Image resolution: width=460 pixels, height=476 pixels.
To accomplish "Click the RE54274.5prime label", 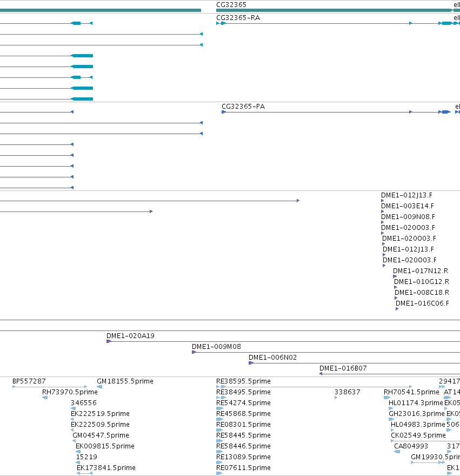I will [x=243, y=403].
